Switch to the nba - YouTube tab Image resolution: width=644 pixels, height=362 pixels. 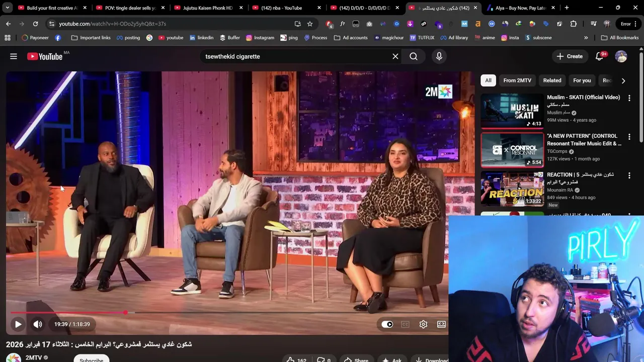[282, 8]
